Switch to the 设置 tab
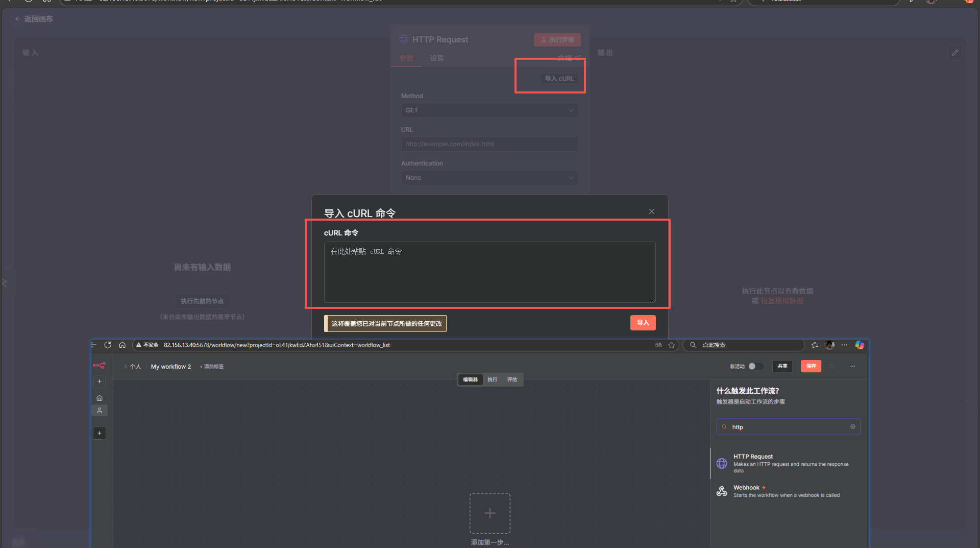Viewport: 980px width, 548px height. coord(437,58)
